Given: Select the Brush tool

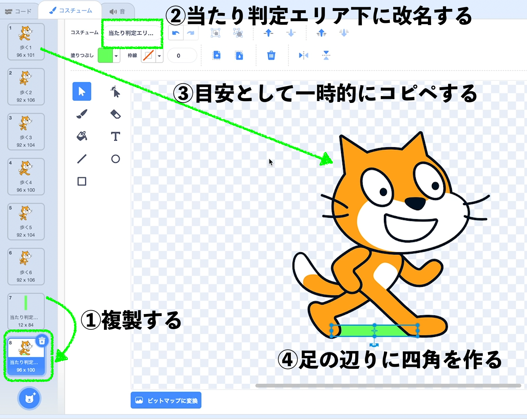Looking at the screenshot, I should pyautogui.click(x=82, y=114).
